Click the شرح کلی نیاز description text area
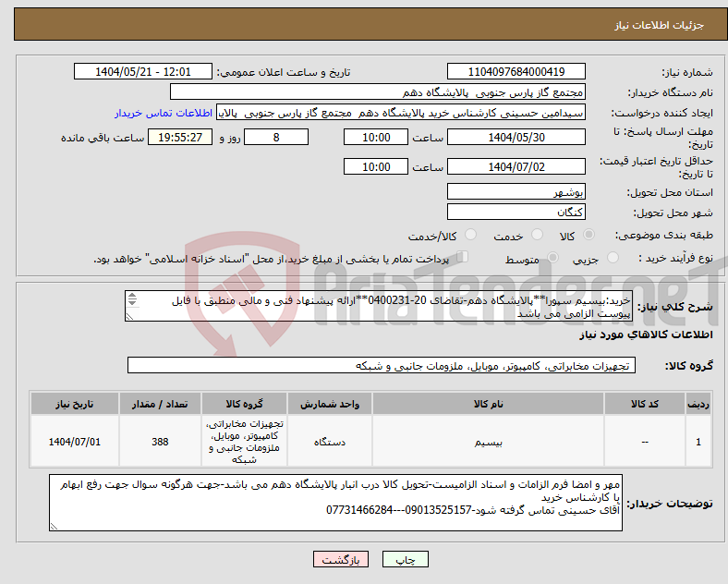Viewport: 728px width, 584px height. coord(379,306)
